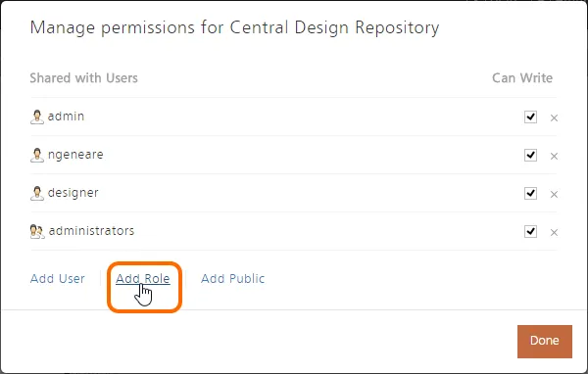Select the Add Public link
The height and width of the screenshot is (374, 588).
point(233,278)
